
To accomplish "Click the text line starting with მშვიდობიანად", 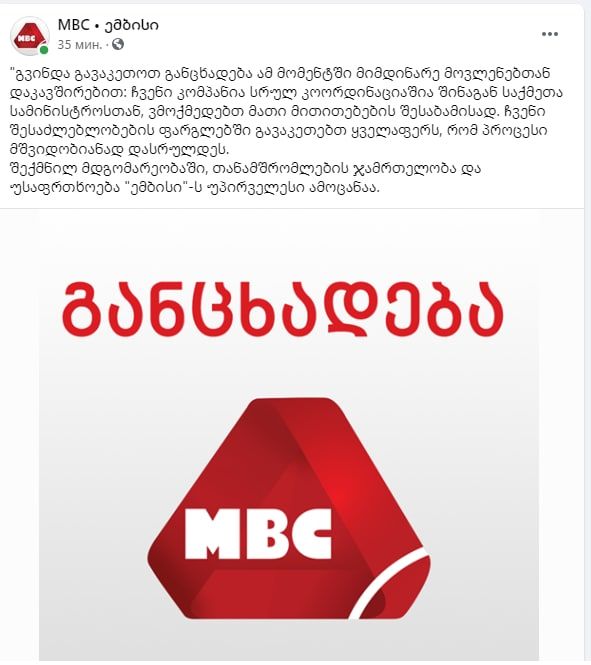I will 119,150.
